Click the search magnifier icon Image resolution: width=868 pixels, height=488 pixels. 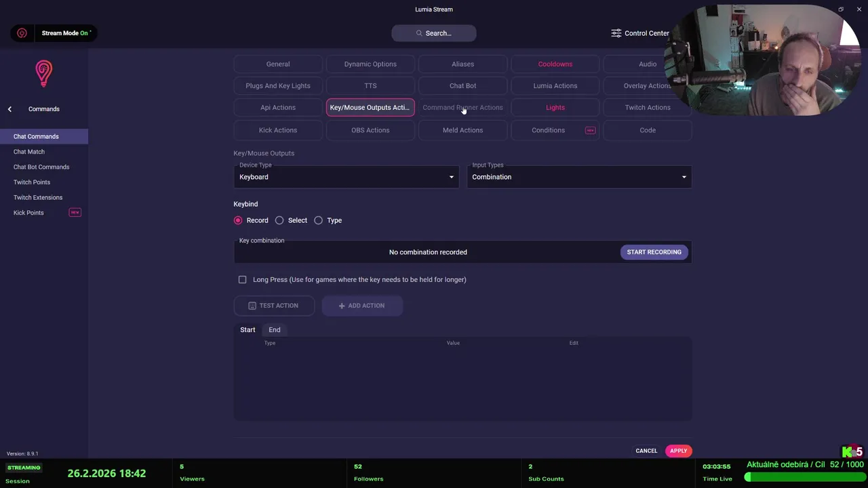click(419, 33)
